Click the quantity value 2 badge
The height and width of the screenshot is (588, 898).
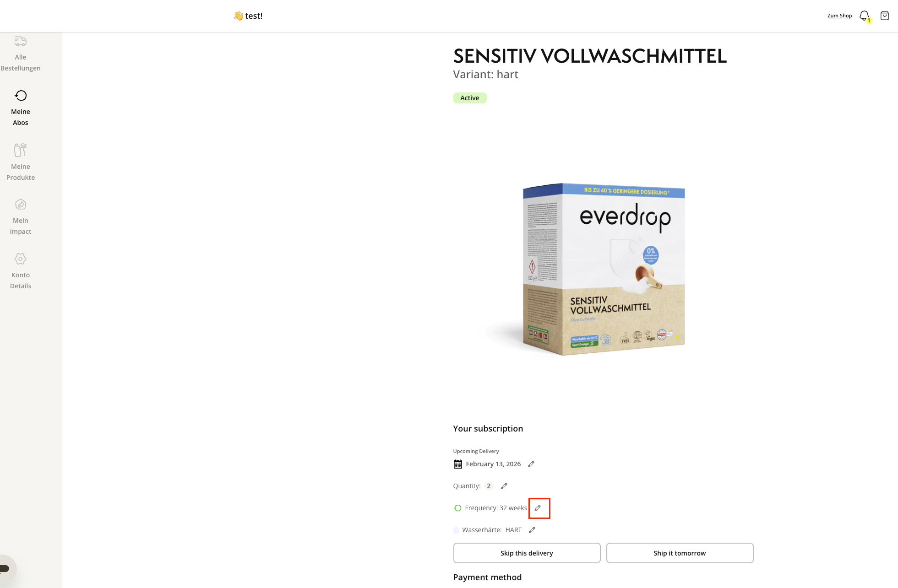(x=489, y=486)
